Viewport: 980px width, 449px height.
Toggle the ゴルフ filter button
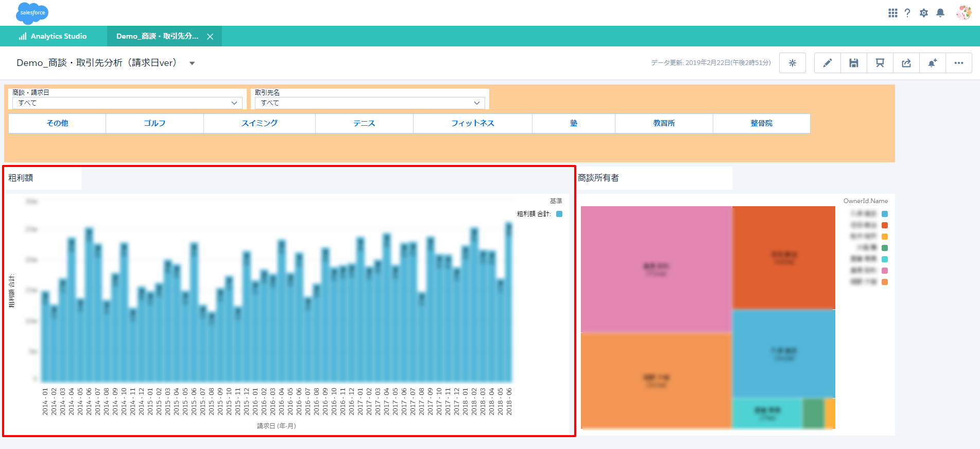154,123
